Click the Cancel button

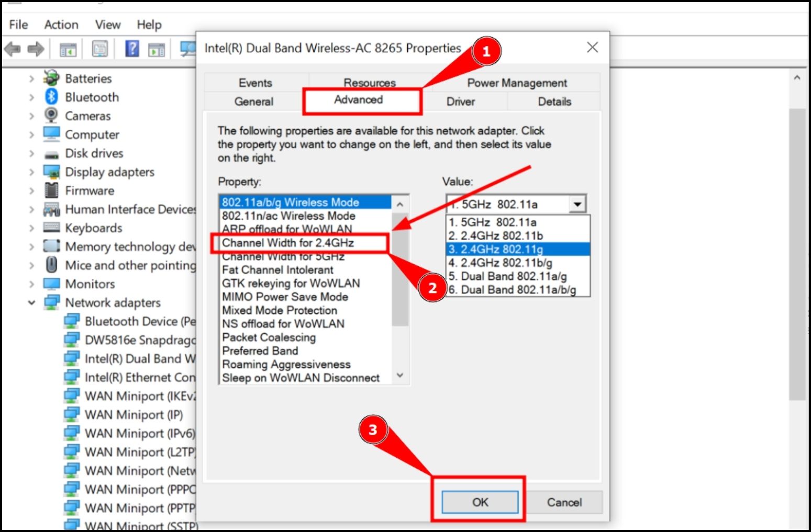[564, 502]
